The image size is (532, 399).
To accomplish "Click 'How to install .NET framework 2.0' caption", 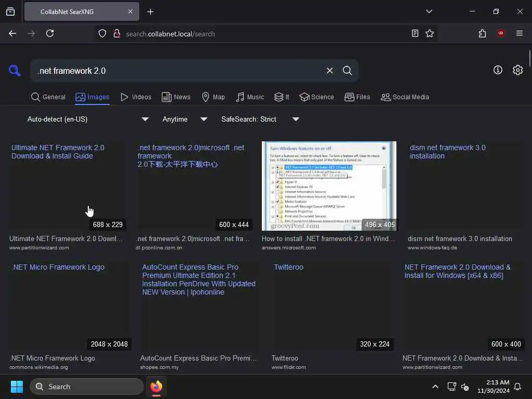I will (x=328, y=238).
